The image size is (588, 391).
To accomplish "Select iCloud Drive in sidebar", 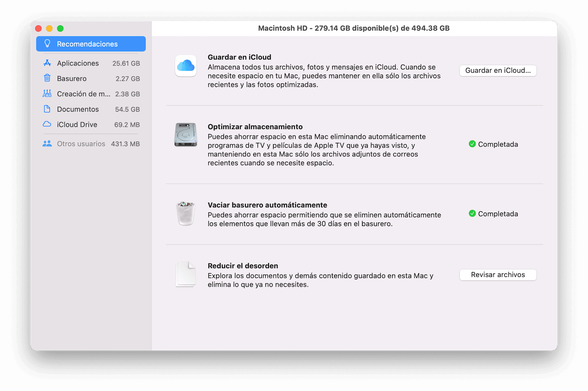I will 91,124.
